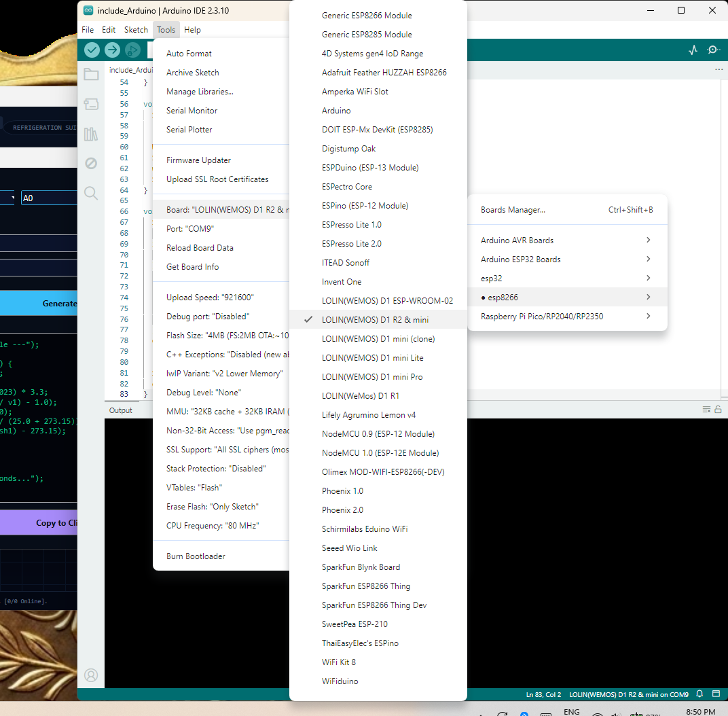Open the Sketch menu

point(136,30)
